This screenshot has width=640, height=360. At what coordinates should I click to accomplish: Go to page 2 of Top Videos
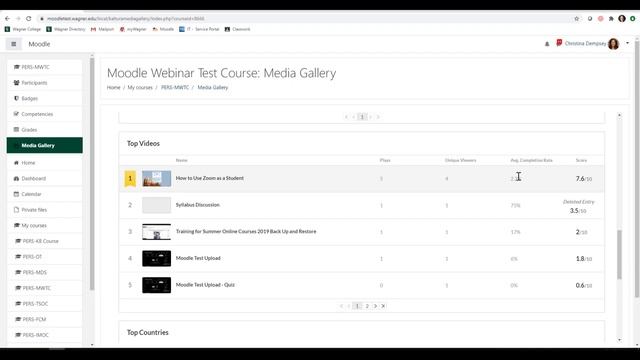(367, 306)
